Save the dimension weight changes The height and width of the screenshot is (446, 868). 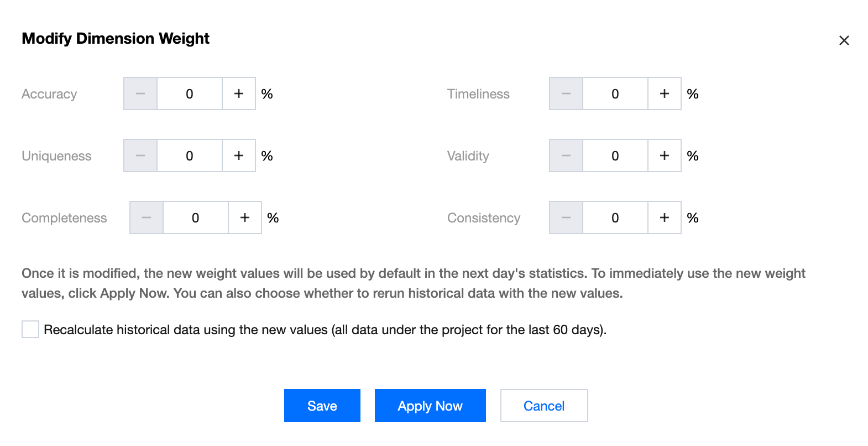(x=322, y=406)
